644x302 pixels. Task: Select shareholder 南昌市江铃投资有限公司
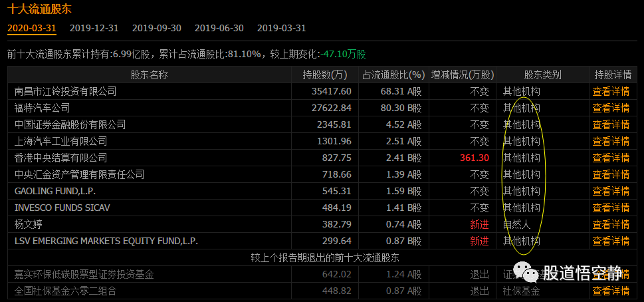[x=65, y=91]
